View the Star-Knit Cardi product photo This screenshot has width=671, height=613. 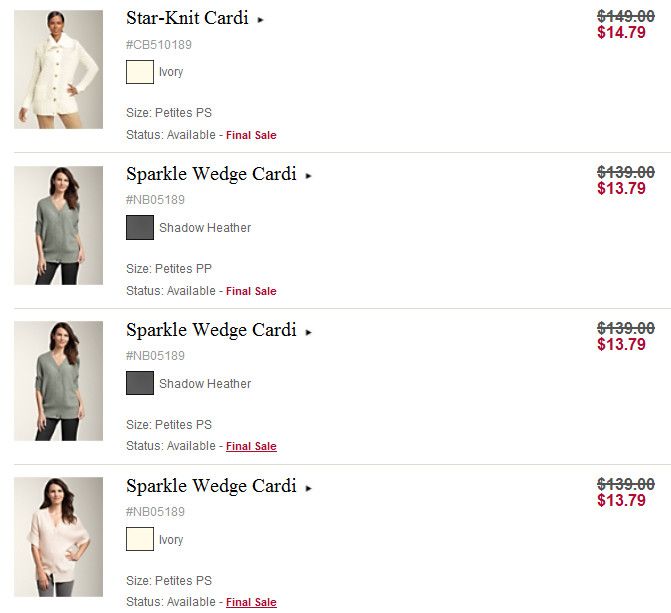[58, 69]
